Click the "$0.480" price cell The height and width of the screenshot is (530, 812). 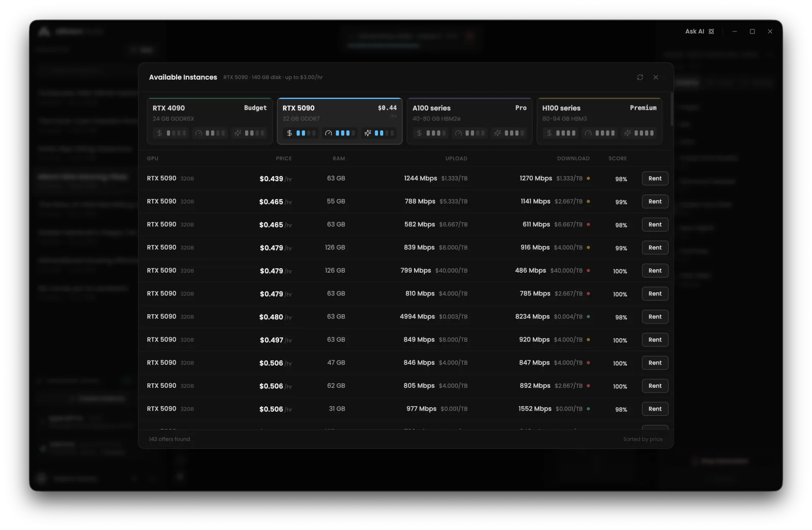(x=271, y=317)
